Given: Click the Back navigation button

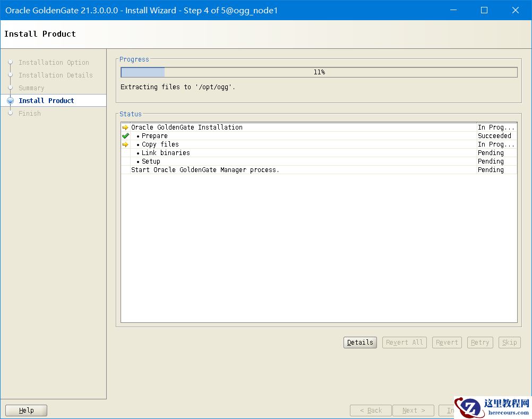Looking at the screenshot, I should (371, 411).
